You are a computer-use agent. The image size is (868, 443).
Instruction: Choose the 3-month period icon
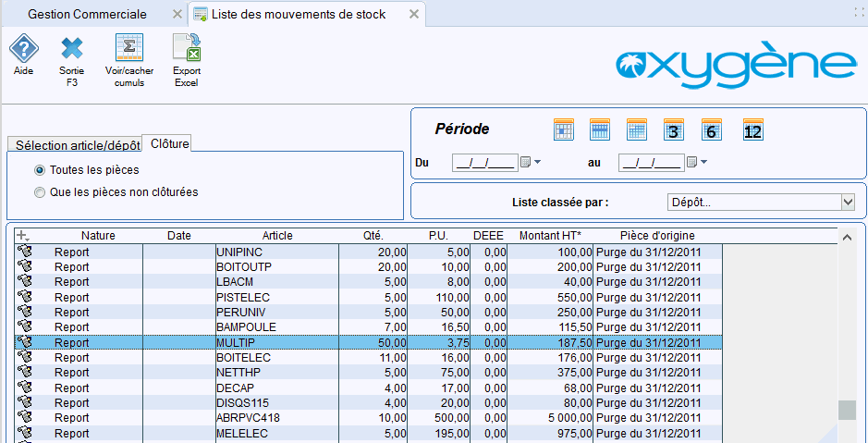[x=673, y=129]
